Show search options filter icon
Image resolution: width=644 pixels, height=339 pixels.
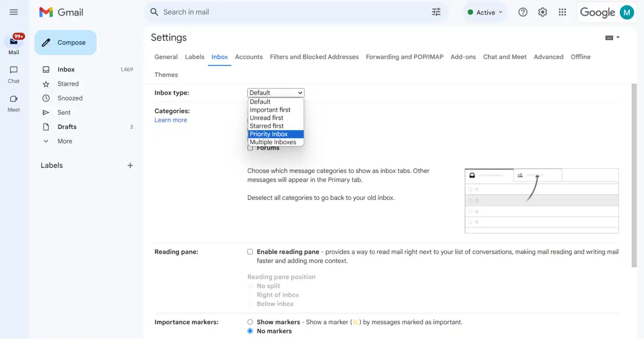[436, 12]
